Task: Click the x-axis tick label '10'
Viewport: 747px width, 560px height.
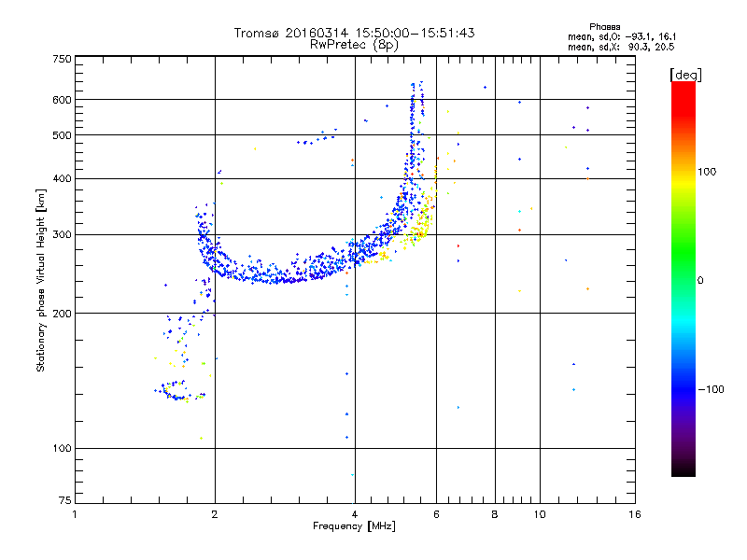Action: tap(540, 514)
